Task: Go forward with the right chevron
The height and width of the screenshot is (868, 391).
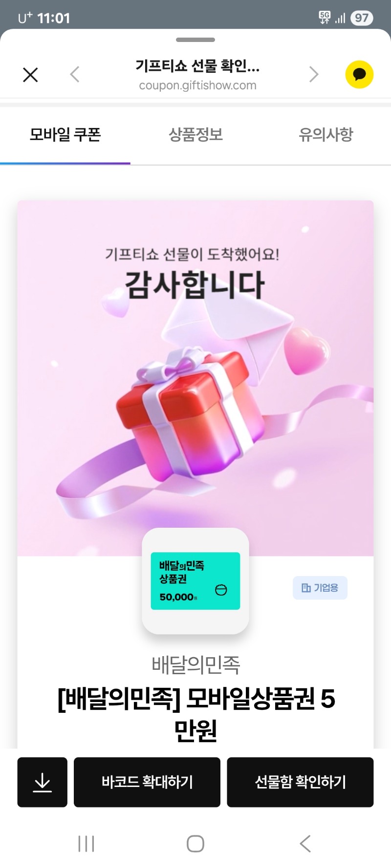Action: [x=313, y=75]
